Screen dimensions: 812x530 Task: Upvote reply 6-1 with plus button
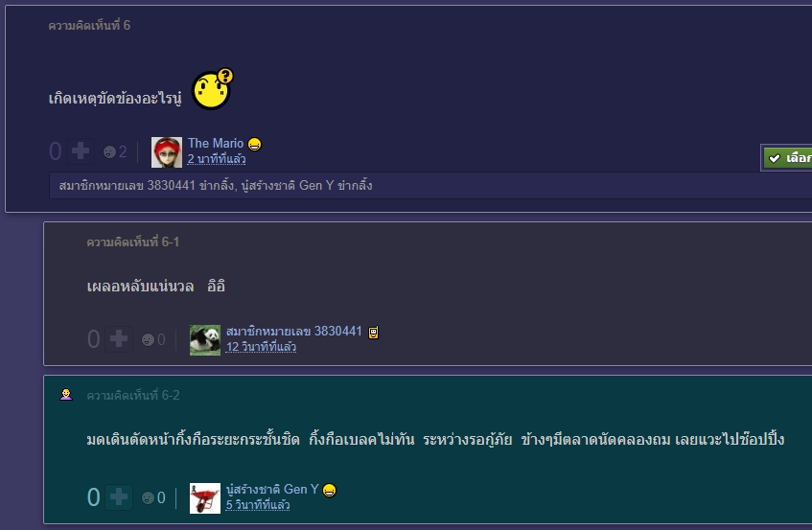coord(119,339)
